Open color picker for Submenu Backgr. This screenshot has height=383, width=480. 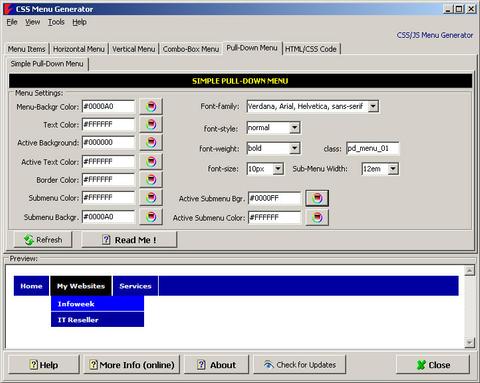[x=151, y=217]
